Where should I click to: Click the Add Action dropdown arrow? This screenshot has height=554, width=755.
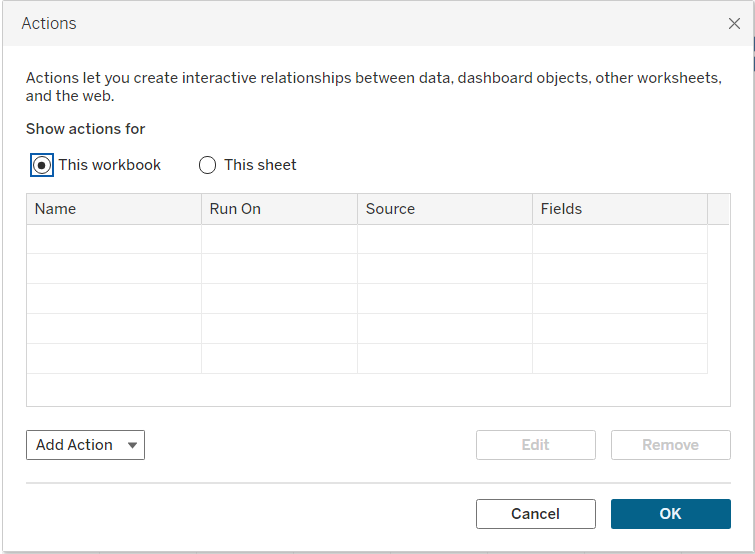pyautogui.click(x=132, y=446)
